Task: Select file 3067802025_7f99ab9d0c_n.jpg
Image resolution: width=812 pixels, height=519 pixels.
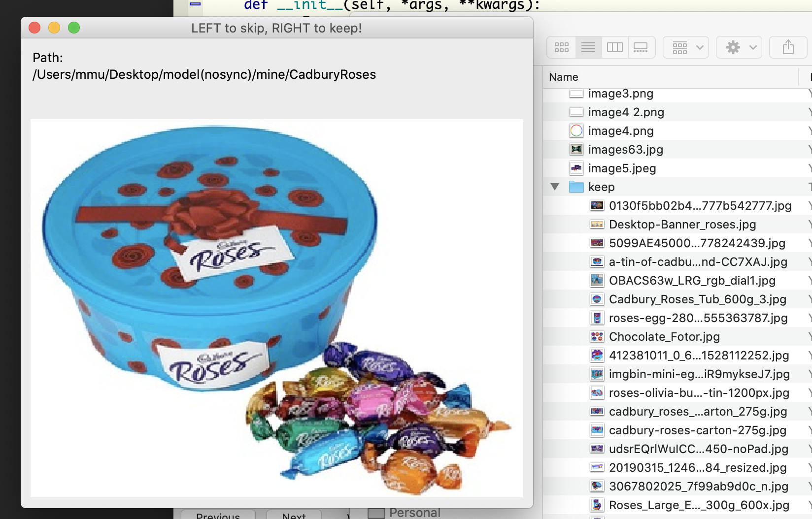Action: pyautogui.click(x=699, y=487)
